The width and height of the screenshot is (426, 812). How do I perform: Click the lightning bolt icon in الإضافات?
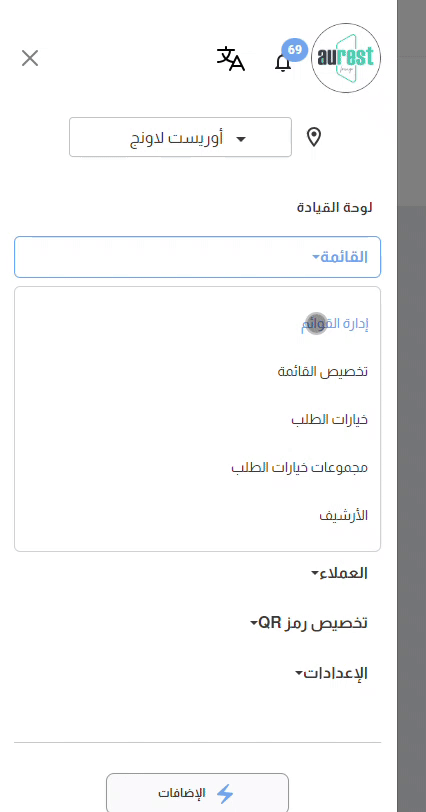pos(225,793)
